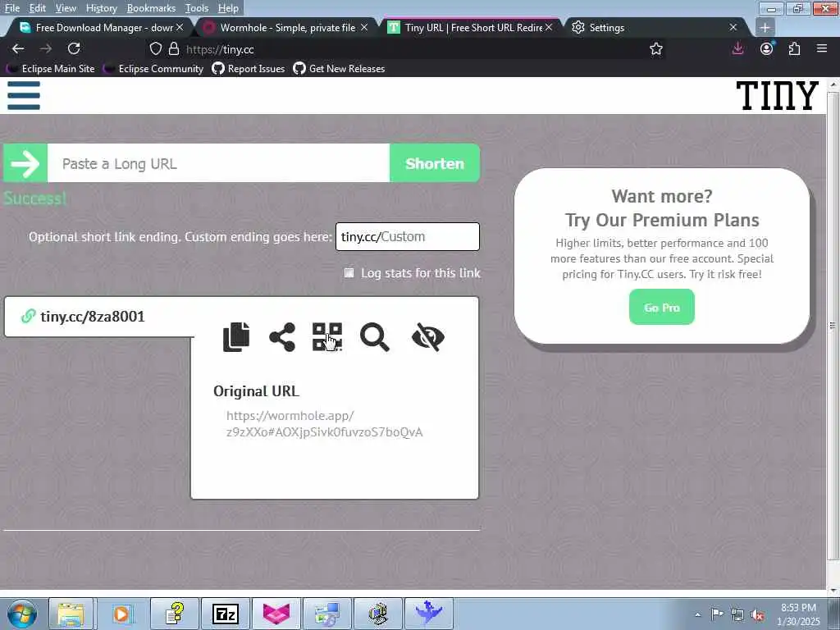
Task: Open the File menu
Action: (12, 8)
